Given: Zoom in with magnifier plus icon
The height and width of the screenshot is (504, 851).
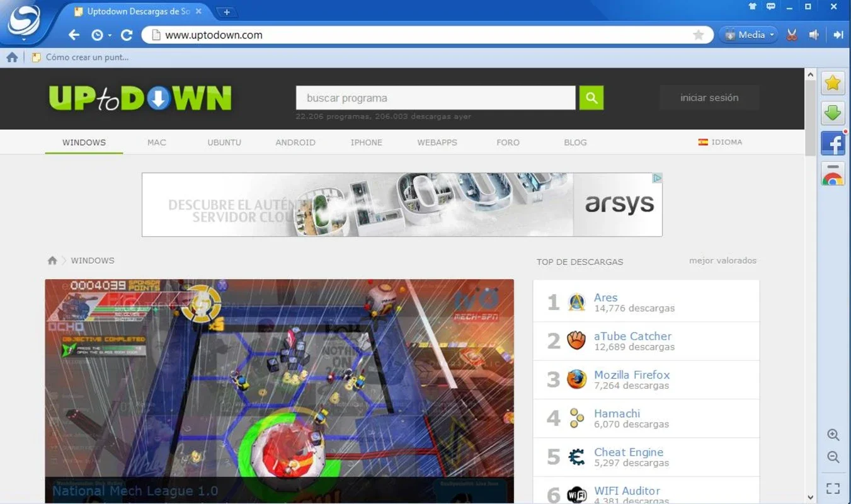Looking at the screenshot, I should 833,435.
